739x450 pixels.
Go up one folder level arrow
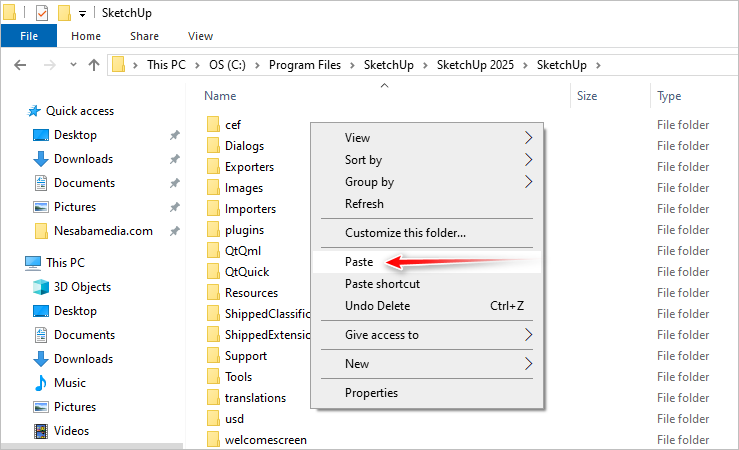point(94,65)
